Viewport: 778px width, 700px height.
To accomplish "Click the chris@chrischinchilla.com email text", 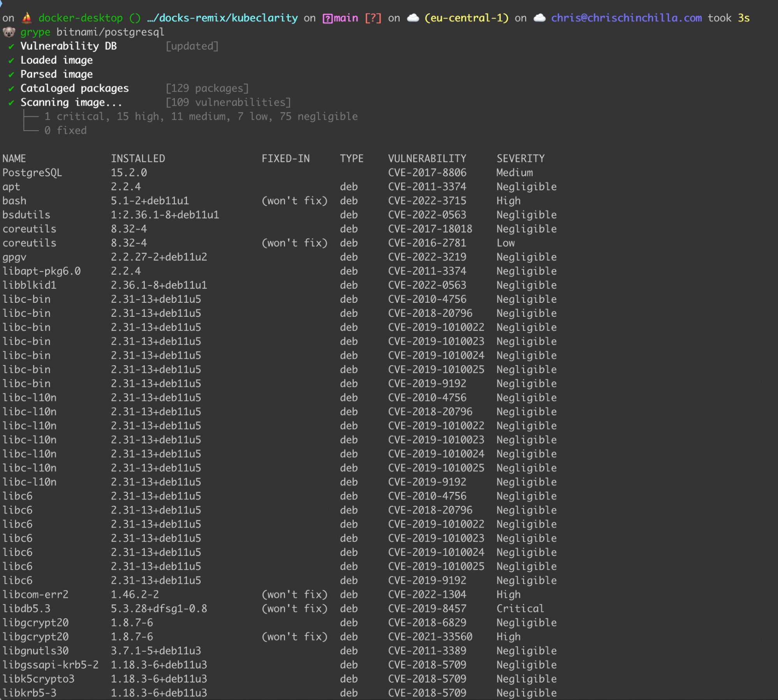I will pos(626,18).
